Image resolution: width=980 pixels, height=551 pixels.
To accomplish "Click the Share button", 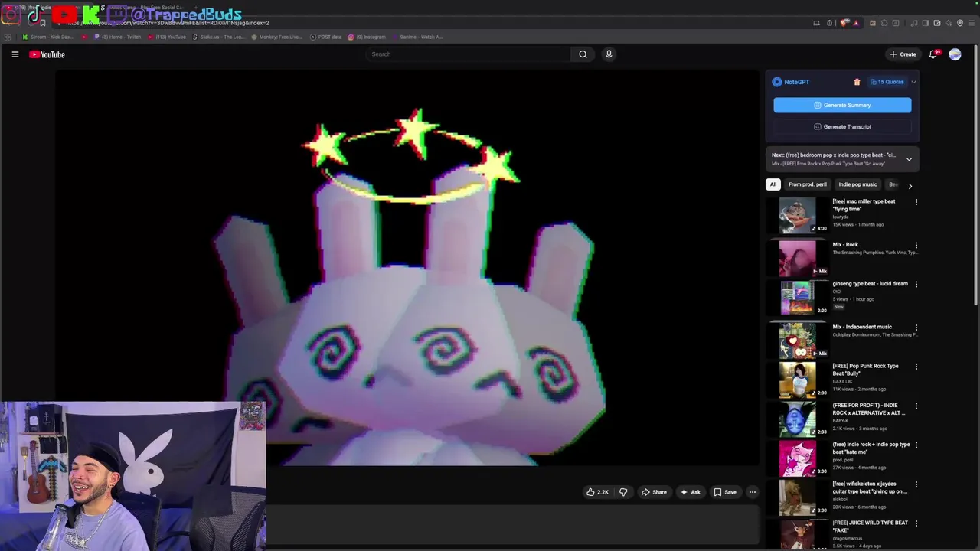I will click(654, 492).
